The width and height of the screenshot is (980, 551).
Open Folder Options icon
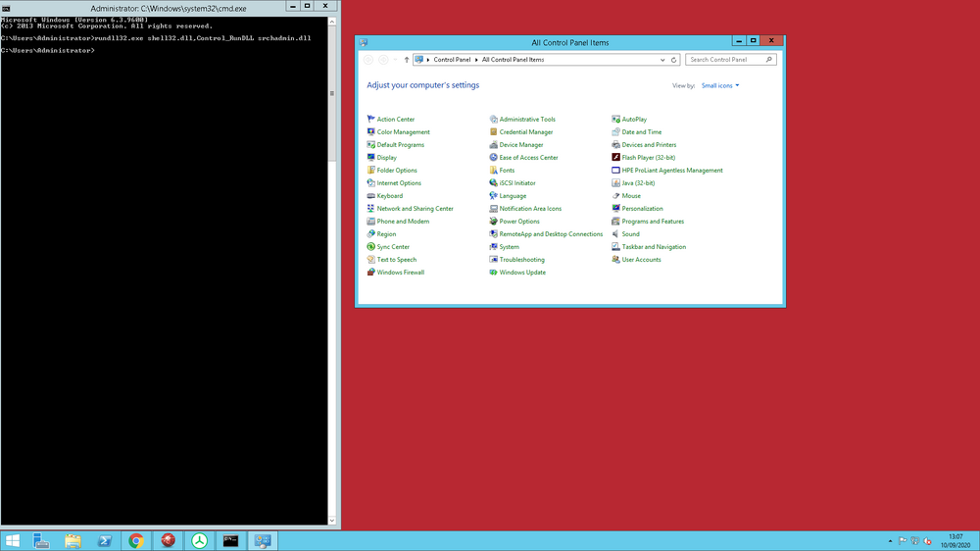(x=370, y=171)
